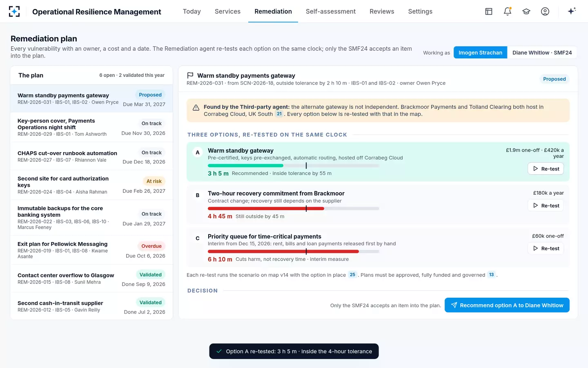Open citation 21 in the finding banner
The width and height of the screenshot is (588, 368).
tap(279, 114)
